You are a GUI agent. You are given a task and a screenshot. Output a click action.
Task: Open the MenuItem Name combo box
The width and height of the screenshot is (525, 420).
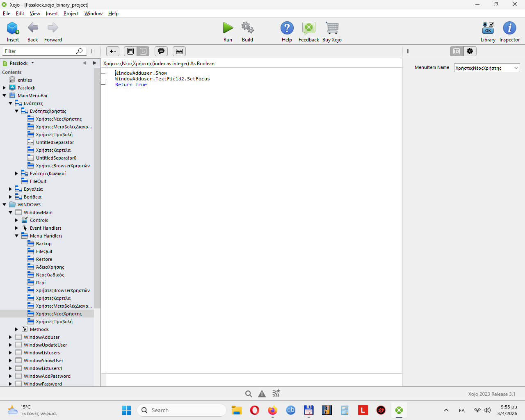pos(486,68)
